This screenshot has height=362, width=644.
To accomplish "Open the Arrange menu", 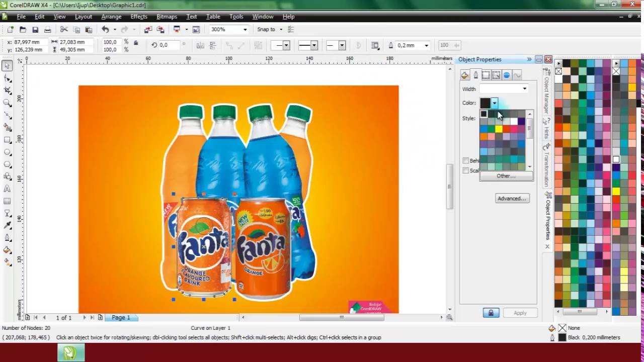I will 111,17.
